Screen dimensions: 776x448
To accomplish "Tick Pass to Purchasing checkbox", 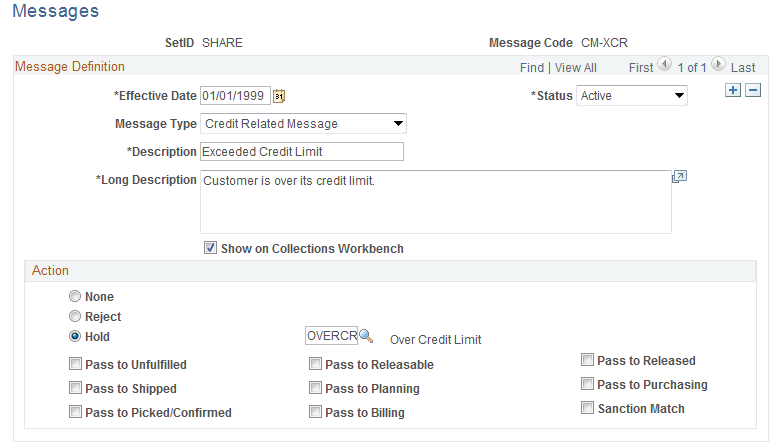I will [587, 384].
